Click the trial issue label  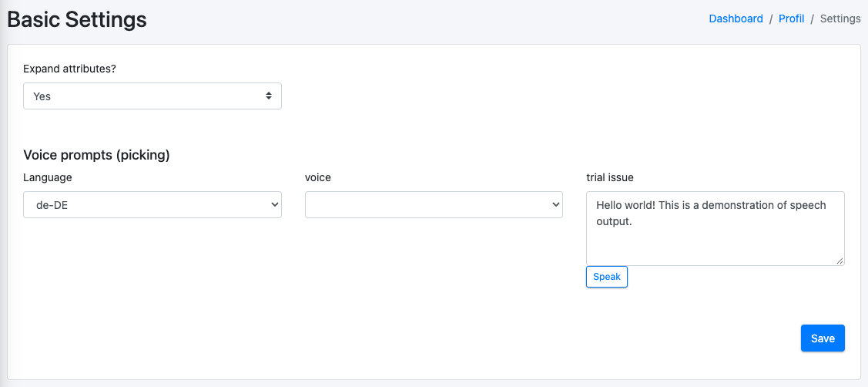tap(610, 177)
